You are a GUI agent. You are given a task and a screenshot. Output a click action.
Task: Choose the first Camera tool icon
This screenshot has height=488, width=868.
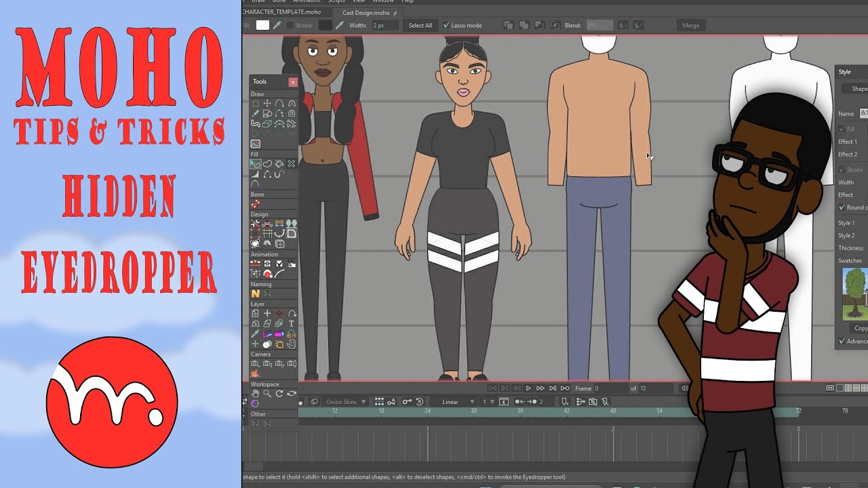pos(256,364)
